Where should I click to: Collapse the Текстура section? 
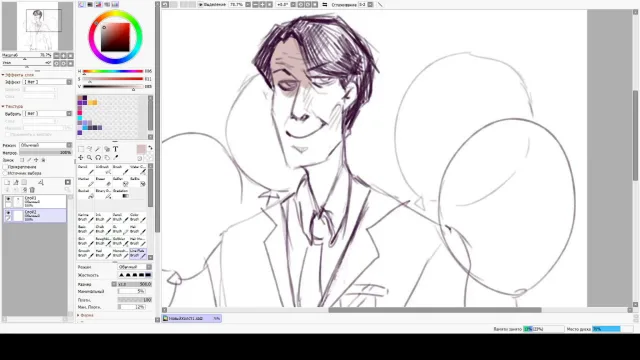pyautogui.click(x=3, y=107)
